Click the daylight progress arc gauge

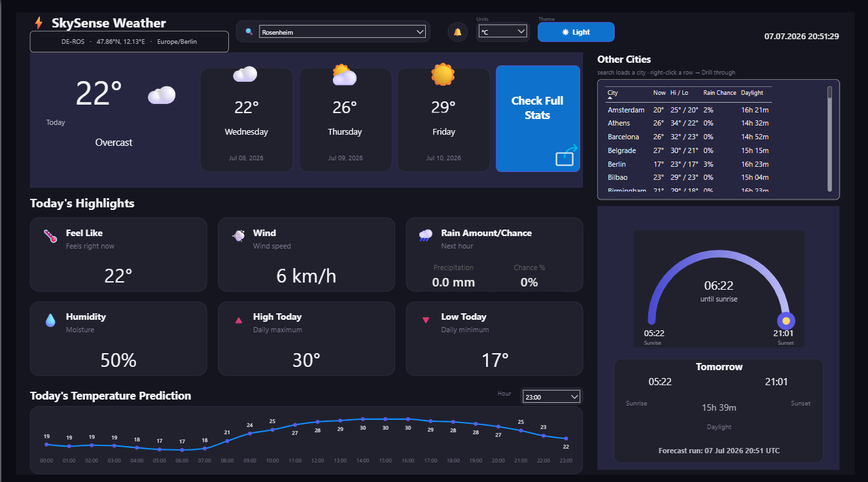[x=719, y=288]
